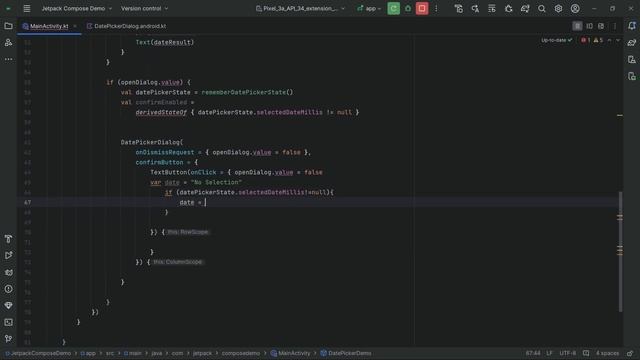Screen dimensions: 640x360
Task: Open the Git version control tool window
Action: pyautogui.click(x=8, y=338)
